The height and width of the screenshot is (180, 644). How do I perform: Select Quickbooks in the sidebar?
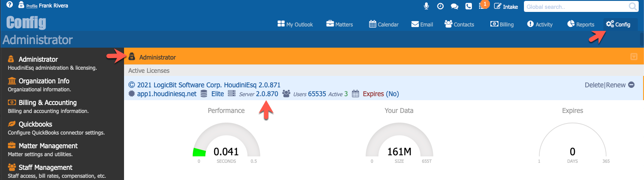tap(35, 124)
